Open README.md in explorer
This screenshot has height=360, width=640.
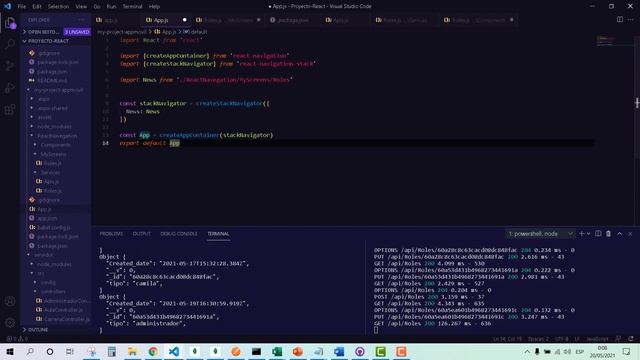[x=52, y=80]
